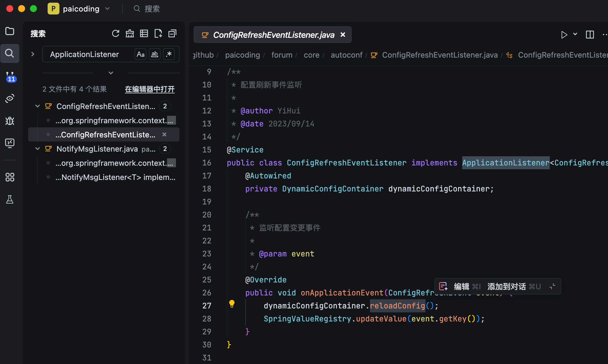The image size is (608, 364).
Task: Select the Search tool in the sidebar
Action: [10, 53]
